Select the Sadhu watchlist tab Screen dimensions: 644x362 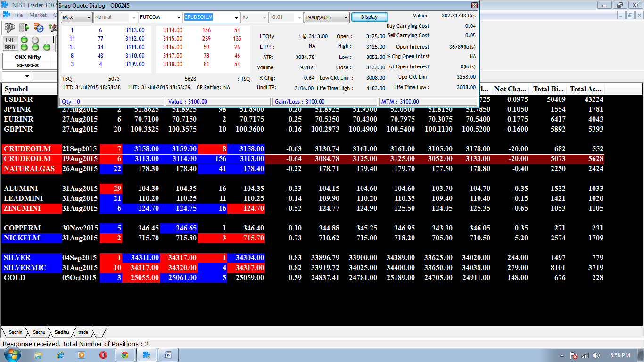[x=61, y=332]
